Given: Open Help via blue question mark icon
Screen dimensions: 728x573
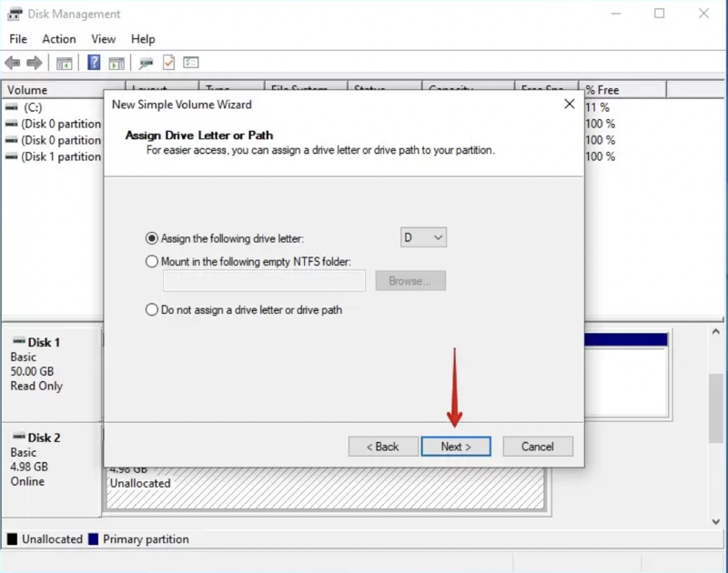Looking at the screenshot, I should 94,63.
